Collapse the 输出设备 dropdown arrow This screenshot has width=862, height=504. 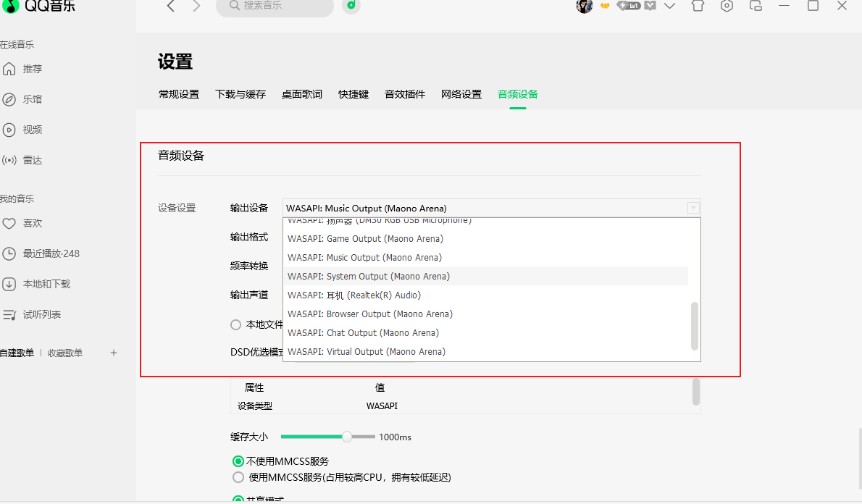pyautogui.click(x=692, y=209)
